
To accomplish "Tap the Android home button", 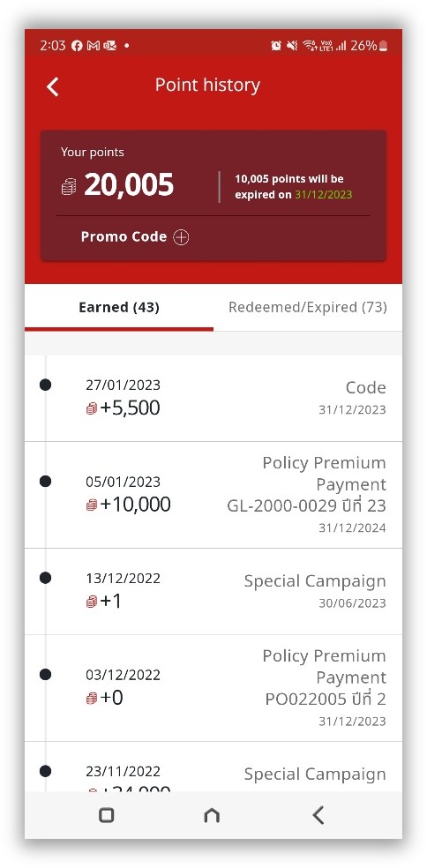I will tap(212, 815).
